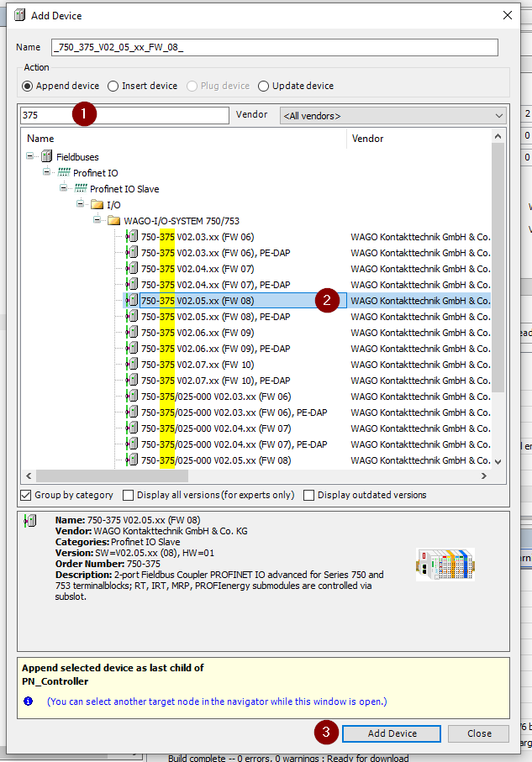
Task: Select row 750-375 V02.07.xx (FW 10), PE-DAP
Action: pyautogui.click(x=216, y=381)
